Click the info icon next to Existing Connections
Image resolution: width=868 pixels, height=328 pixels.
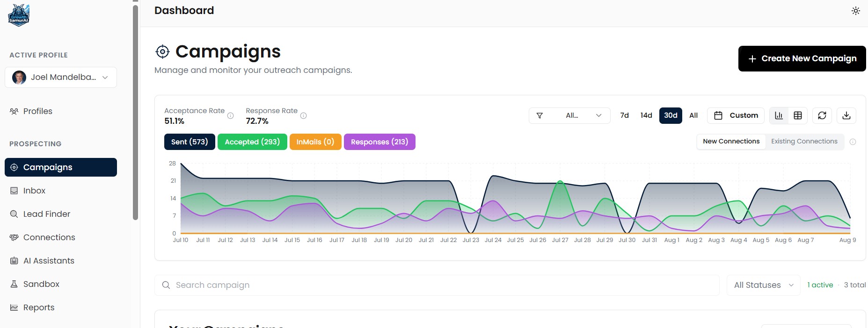pyautogui.click(x=853, y=142)
